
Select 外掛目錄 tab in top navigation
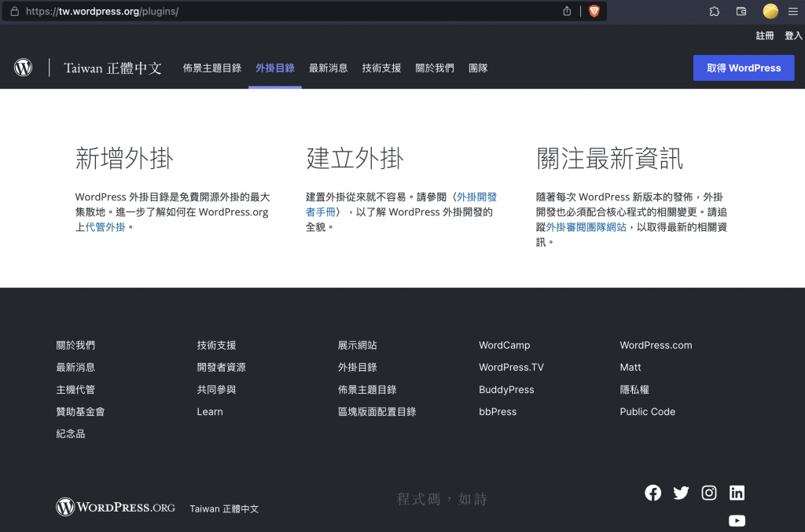click(275, 68)
